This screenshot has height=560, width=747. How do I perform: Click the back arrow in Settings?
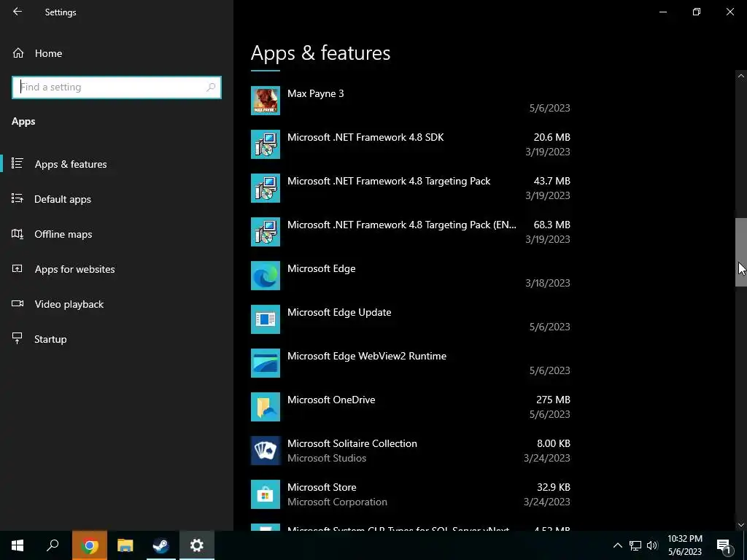18,12
